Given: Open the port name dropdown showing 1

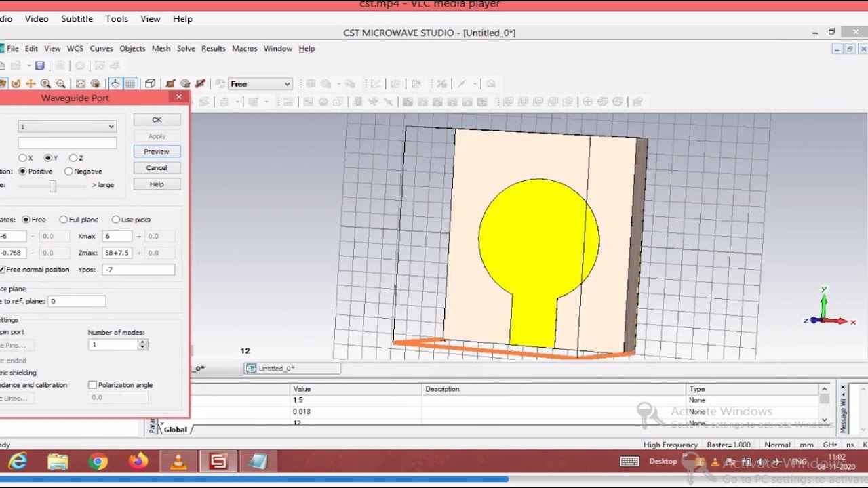Looking at the screenshot, I should pyautogui.click(x=67, y=127).
